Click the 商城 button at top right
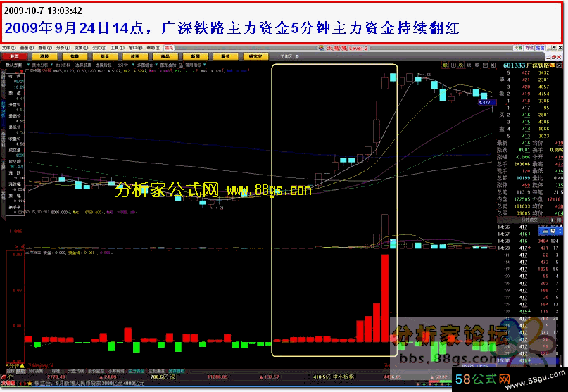The width and height of the screenshot is (568, 392). pos(529,48)
